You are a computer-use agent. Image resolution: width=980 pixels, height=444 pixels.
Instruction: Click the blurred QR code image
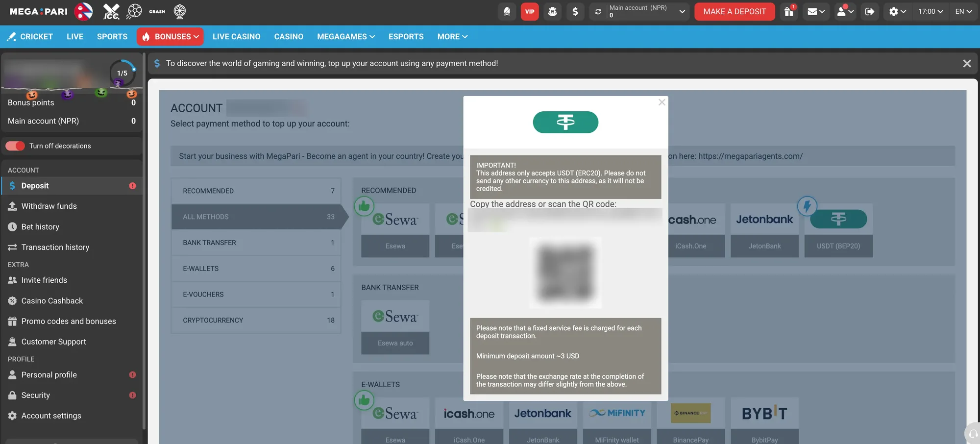tap(565, 272)
